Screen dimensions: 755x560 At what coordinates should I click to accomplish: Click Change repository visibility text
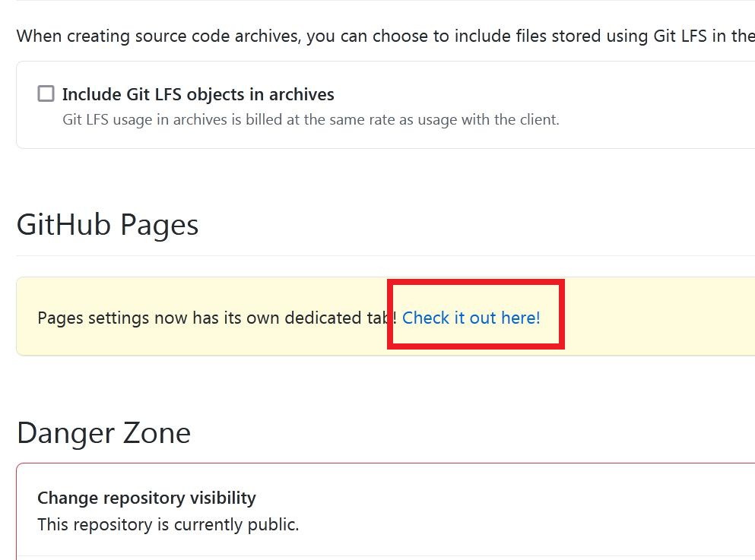tap(147, 498)
